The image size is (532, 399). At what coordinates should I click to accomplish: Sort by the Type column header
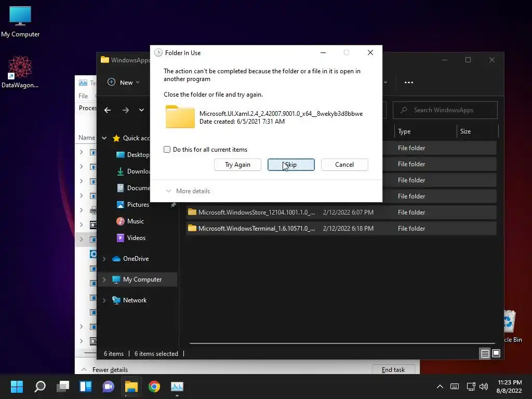tap(425, 131)
